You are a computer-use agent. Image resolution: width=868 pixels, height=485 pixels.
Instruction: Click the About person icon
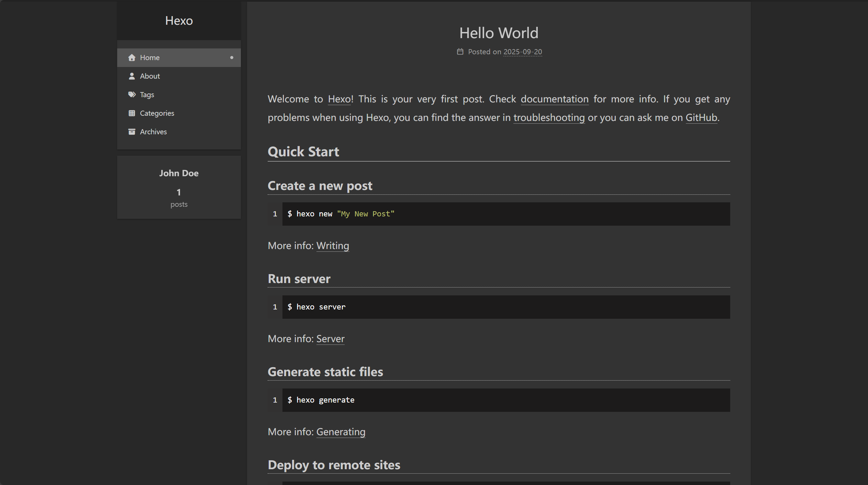click(x=132, y=76)
